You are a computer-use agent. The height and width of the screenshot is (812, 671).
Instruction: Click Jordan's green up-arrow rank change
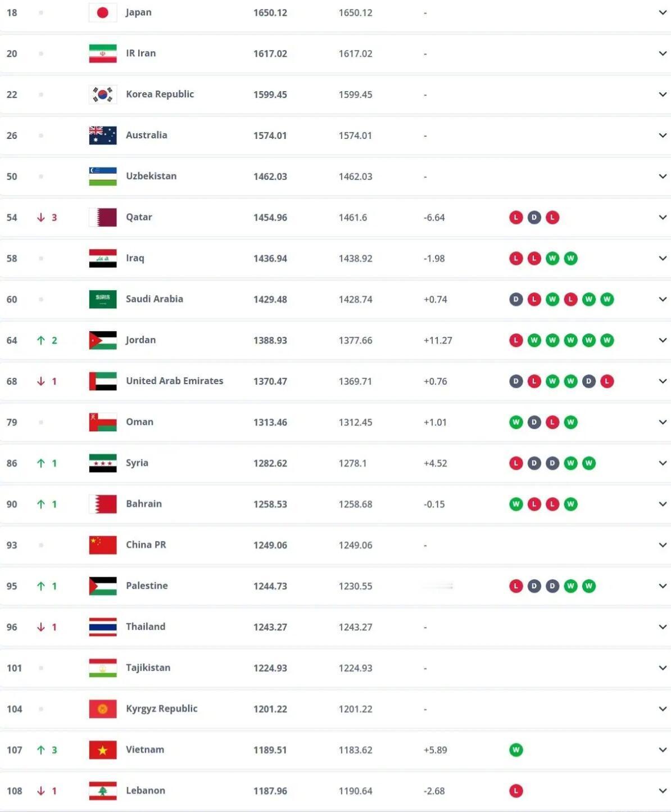41,340
